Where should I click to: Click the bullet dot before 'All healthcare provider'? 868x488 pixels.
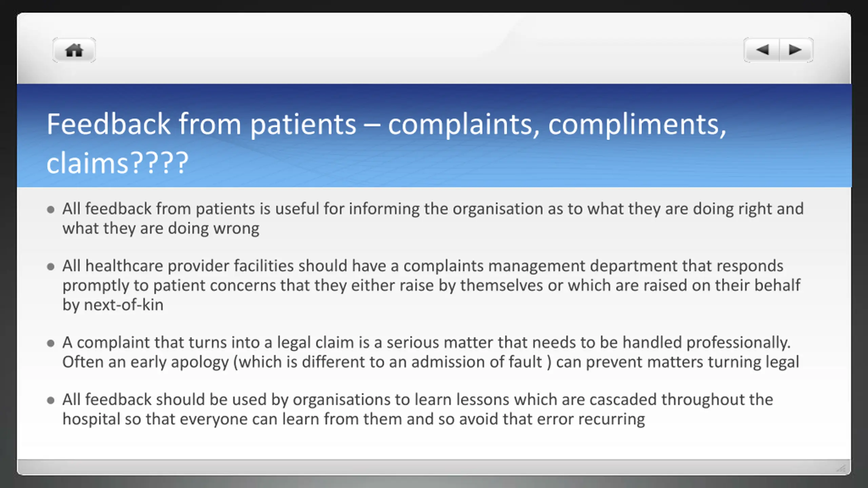51,267
